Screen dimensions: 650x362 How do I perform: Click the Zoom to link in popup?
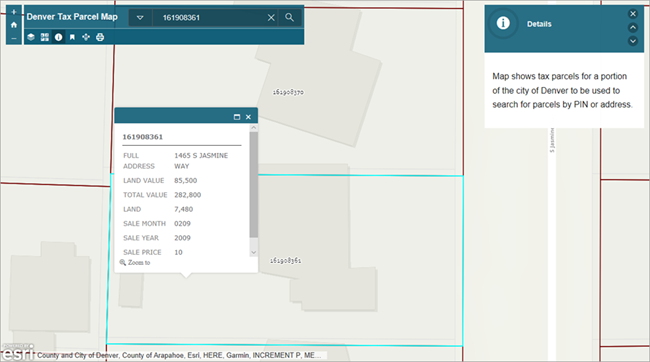coord(135,262)
